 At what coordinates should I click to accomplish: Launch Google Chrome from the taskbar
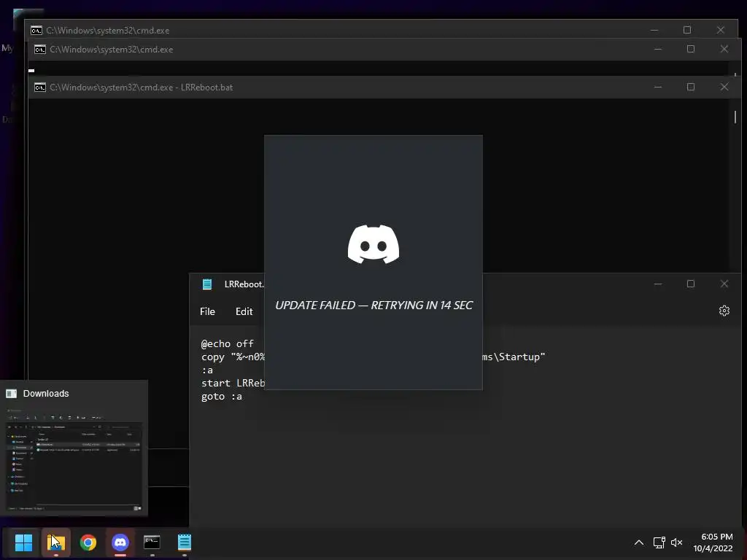coord(88,542)
